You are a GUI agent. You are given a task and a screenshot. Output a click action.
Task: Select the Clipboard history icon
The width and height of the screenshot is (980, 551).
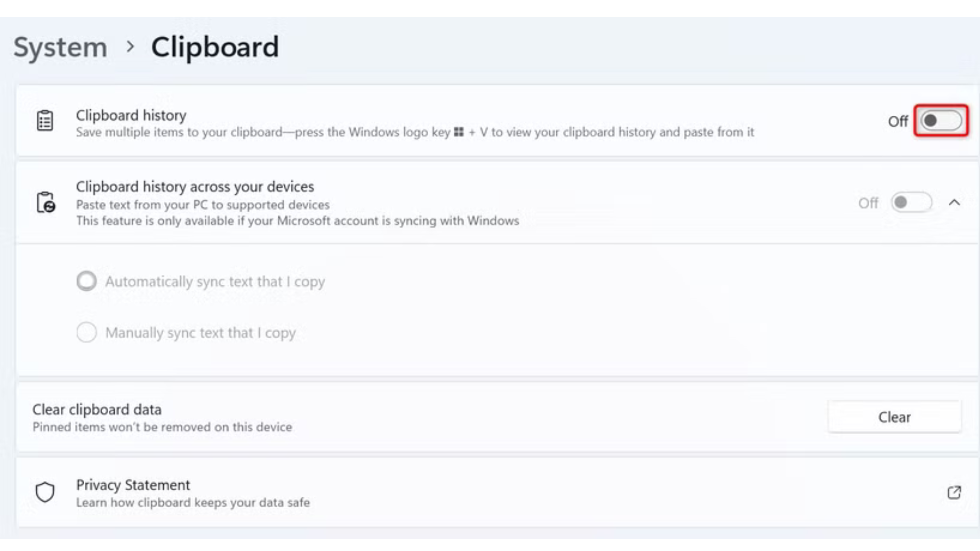tap(45, 121)
